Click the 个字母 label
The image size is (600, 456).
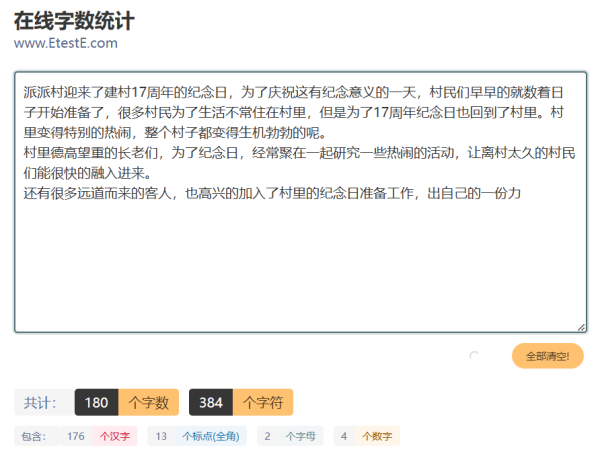click(300, 436)
